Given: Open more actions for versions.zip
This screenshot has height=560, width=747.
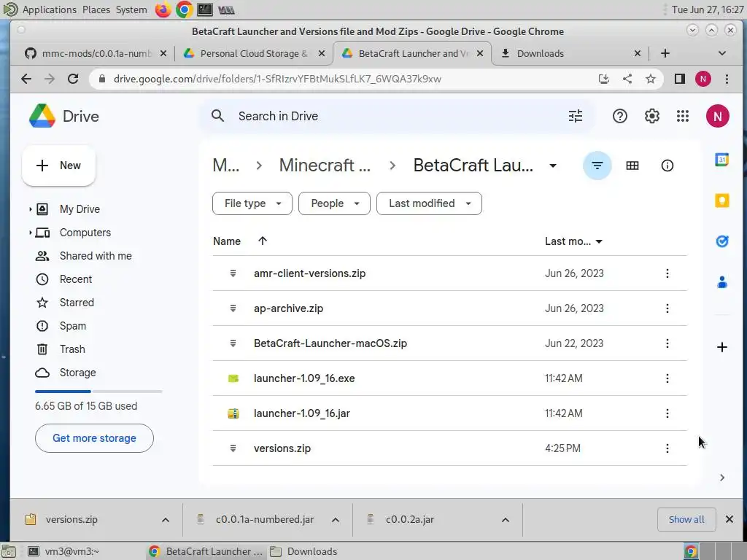Looking at the screenshot, I should pos(667,448).
